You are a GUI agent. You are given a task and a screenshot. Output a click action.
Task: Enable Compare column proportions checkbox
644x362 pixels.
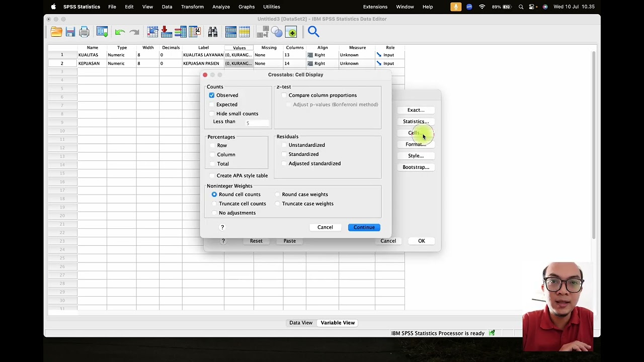[x=284, y=95]
